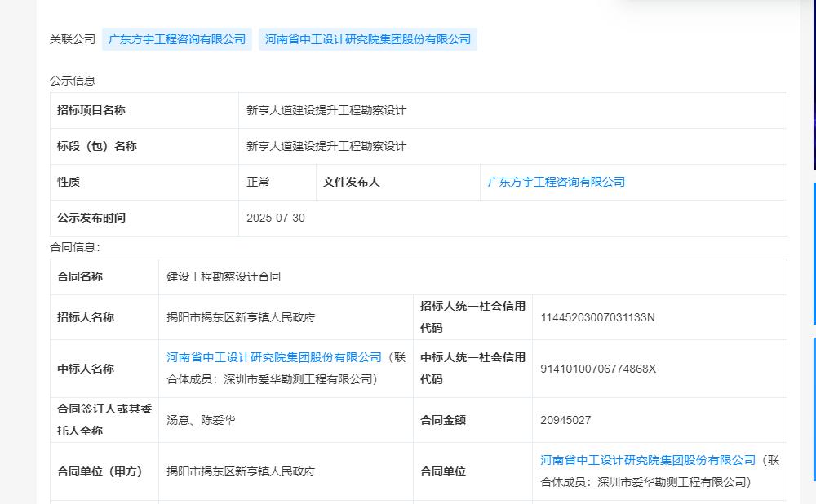Select the 招标项目名称 value 新亨大道建设提升工程勘察设计
The height and width of the screenshot is (504, 816).
tap(326, 110)
